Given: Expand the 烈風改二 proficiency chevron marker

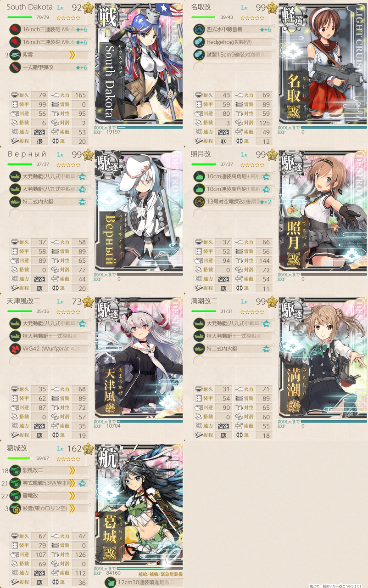Looking at the screenshot, I should pos(72,470).
